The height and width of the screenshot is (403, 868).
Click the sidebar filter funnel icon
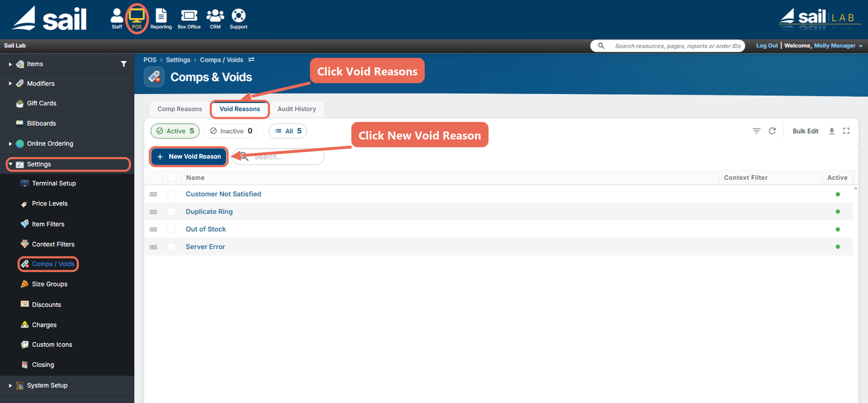[123, 64]
